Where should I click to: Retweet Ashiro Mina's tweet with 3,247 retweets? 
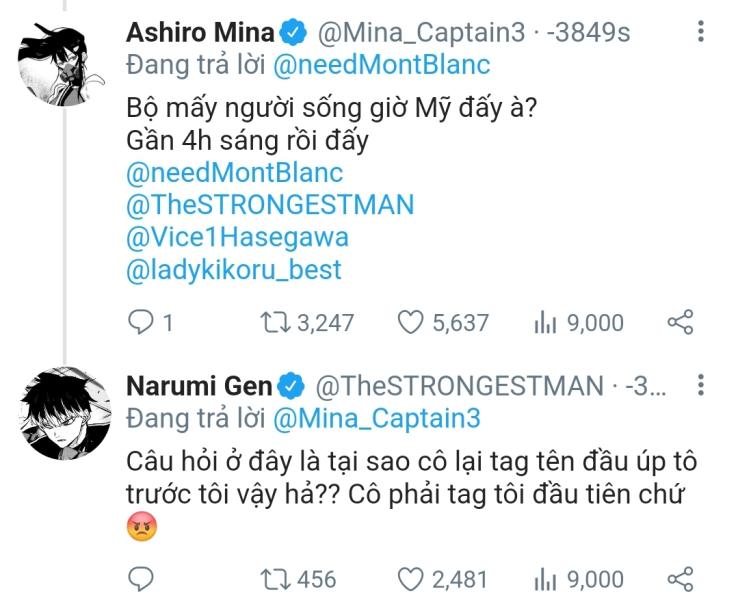tap(275, 322)
